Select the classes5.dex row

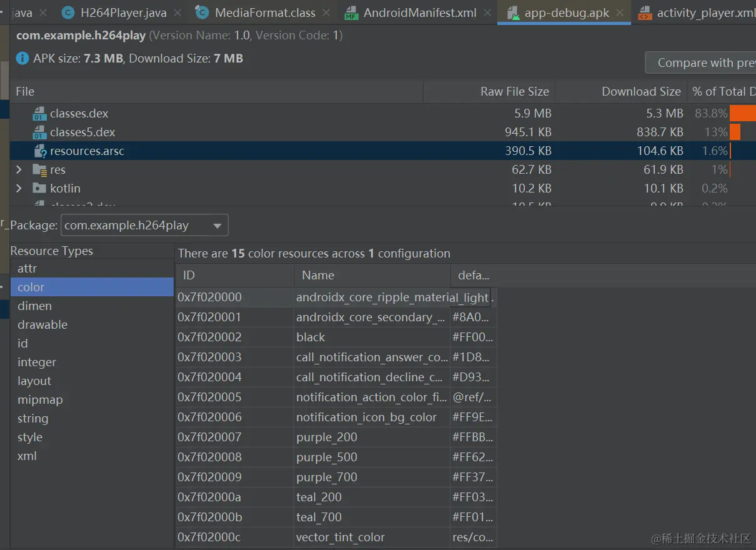point(382,132)
